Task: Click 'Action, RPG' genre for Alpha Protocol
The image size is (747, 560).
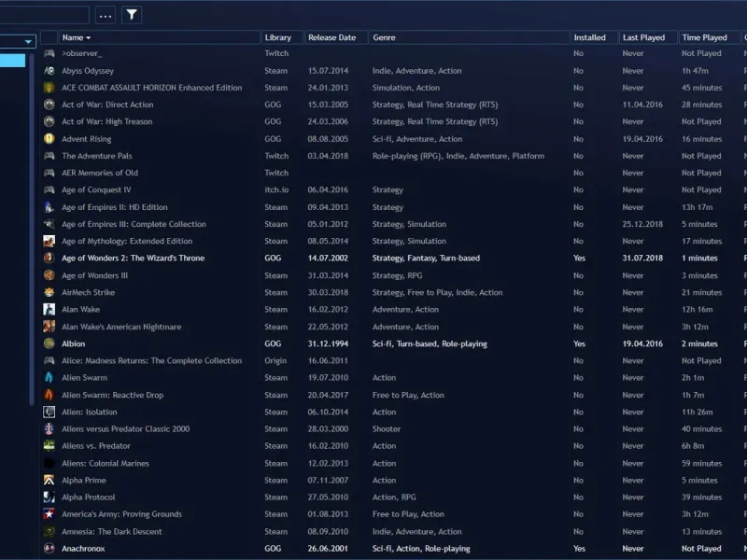Action: (x=394, y=497)
